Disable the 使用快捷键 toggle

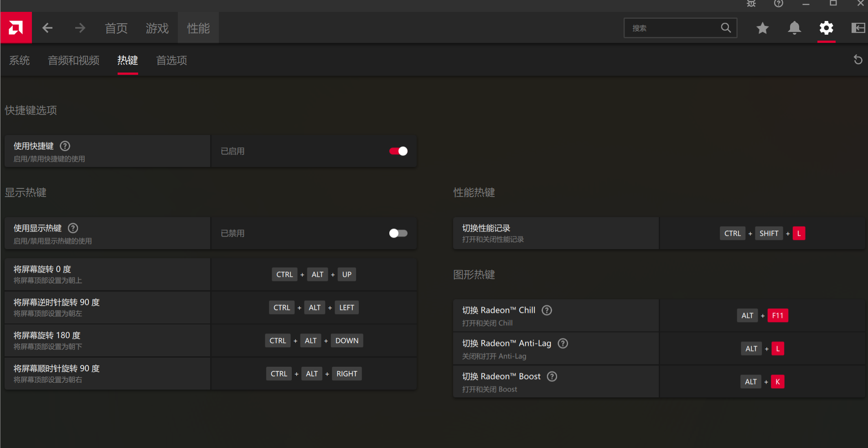pyautogui.click(x=398, y=151)
